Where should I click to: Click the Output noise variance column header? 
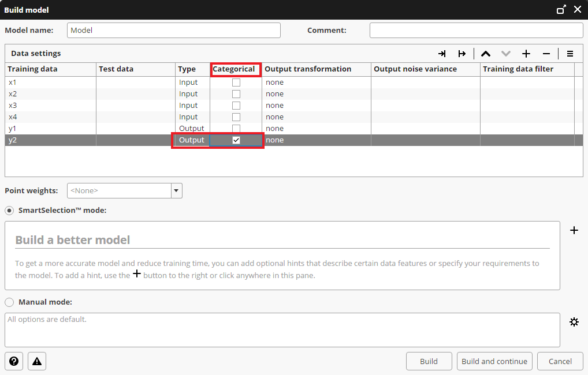(426, 69)
